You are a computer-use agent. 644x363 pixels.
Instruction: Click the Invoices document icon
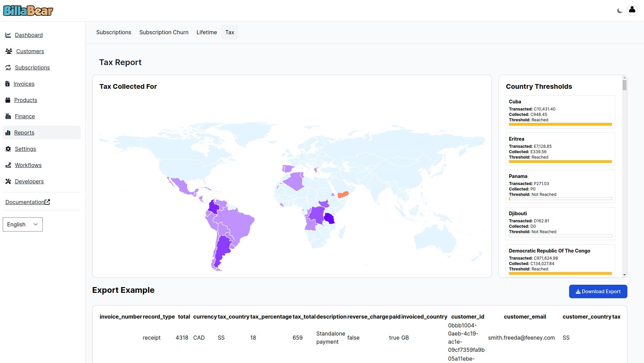(x=7, y=84)
